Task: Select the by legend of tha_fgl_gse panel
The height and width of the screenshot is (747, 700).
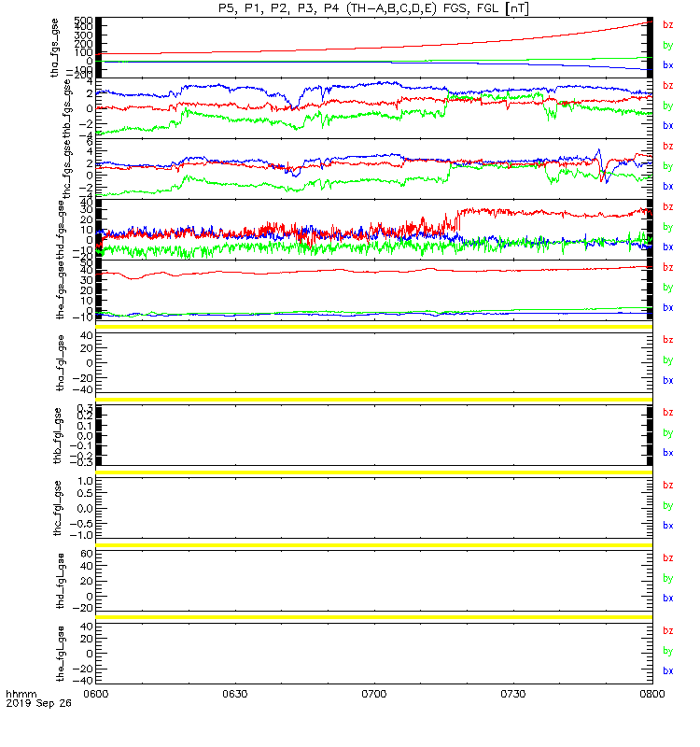Action: point(668,360)
